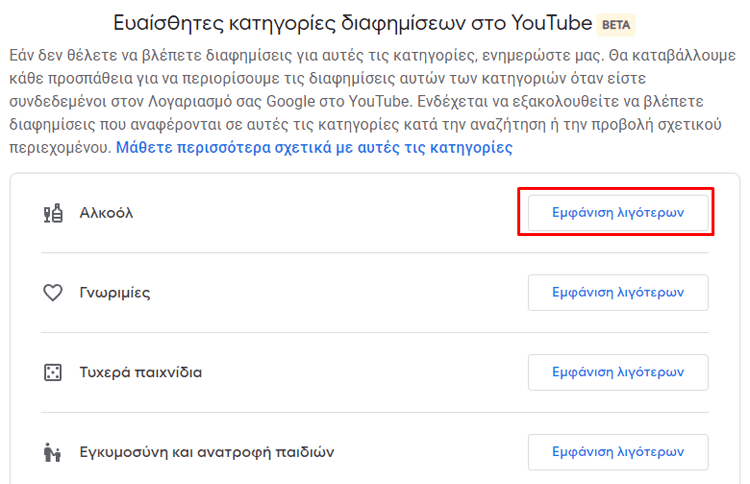This screenshot has height=484, width=750.
Task: Limit Τυχερά παιχνίδια ads with Εμφάνιση λιγότερων
Action: point(618,372)
